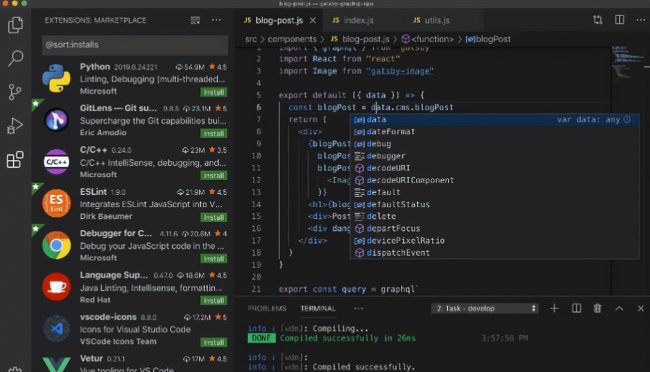Image resolution: width=650 pixels, height=372 pixels.
Task: Click the vscode-icons extension logo
Action: (56, 328)
